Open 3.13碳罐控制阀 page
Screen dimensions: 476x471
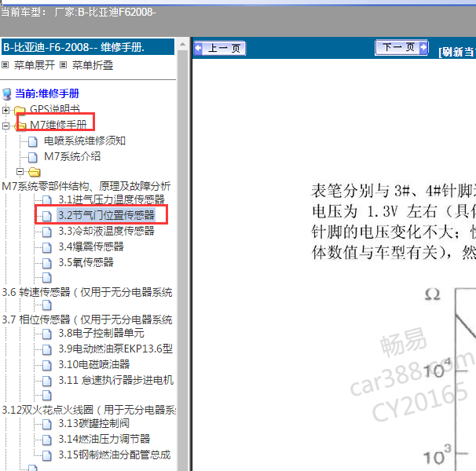click(93, 423)
